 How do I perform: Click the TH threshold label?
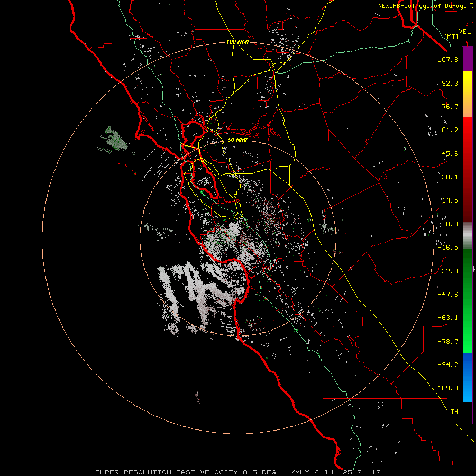click(x=454, y=412)
